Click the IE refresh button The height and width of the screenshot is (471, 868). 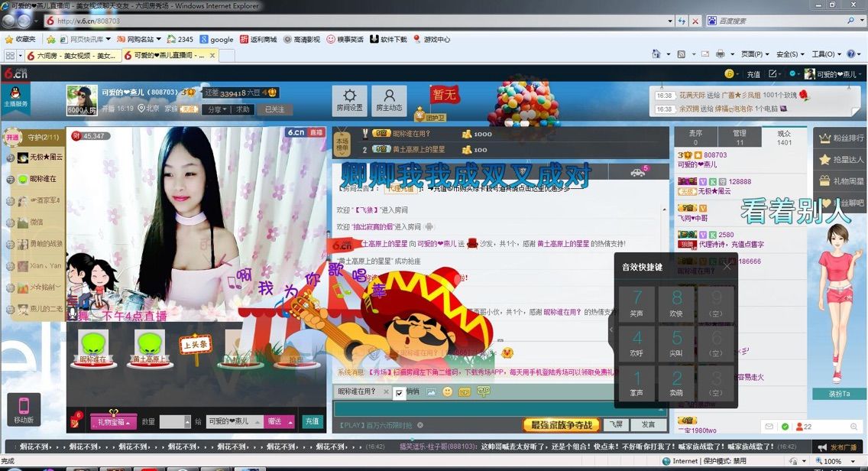point(682,21)
